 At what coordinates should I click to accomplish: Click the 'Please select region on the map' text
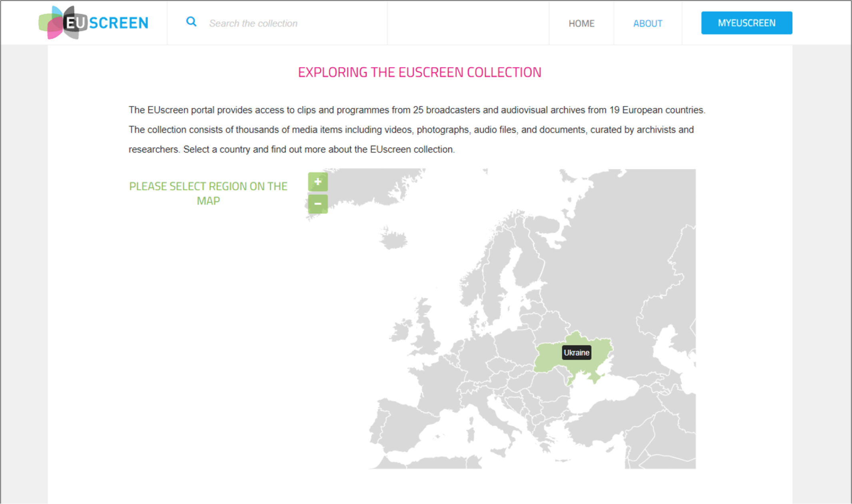(208, 193)
